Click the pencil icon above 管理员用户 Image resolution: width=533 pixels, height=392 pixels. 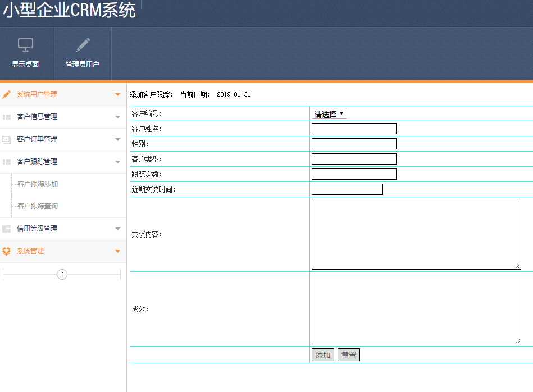point(83,45)
